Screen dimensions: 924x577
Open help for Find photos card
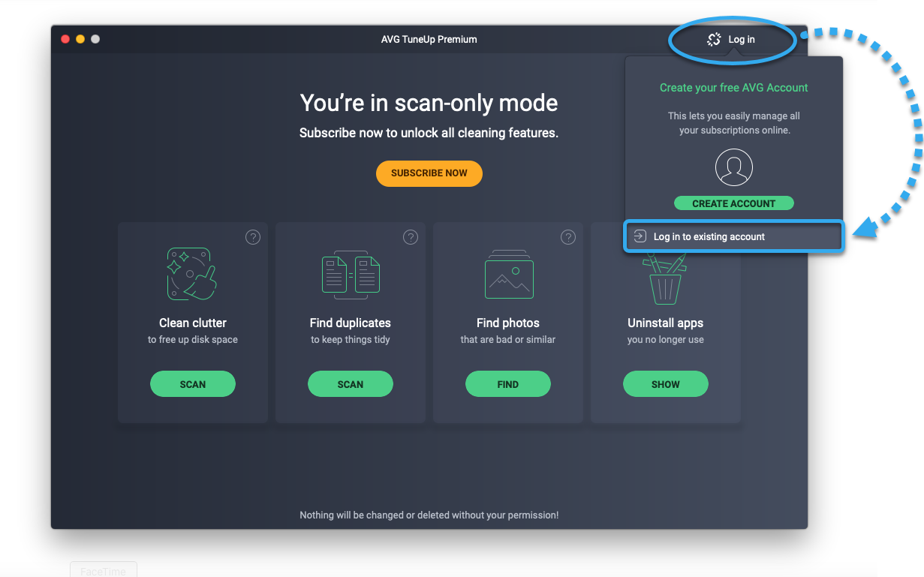568,237
